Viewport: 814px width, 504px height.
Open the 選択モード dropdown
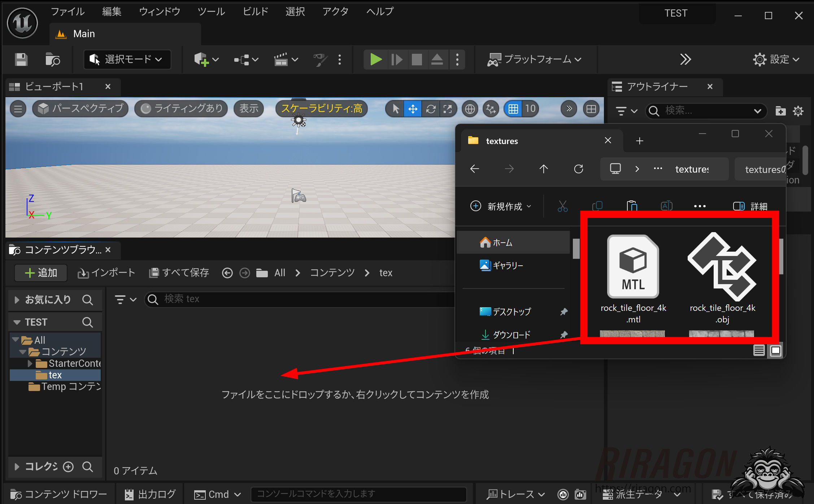127,60
